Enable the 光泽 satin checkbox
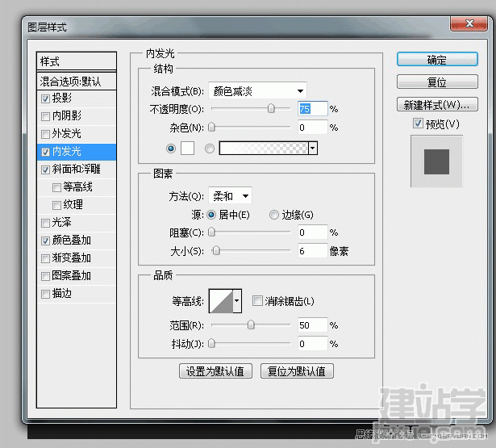This screenshot has width=496, height=448. point(45,223)
